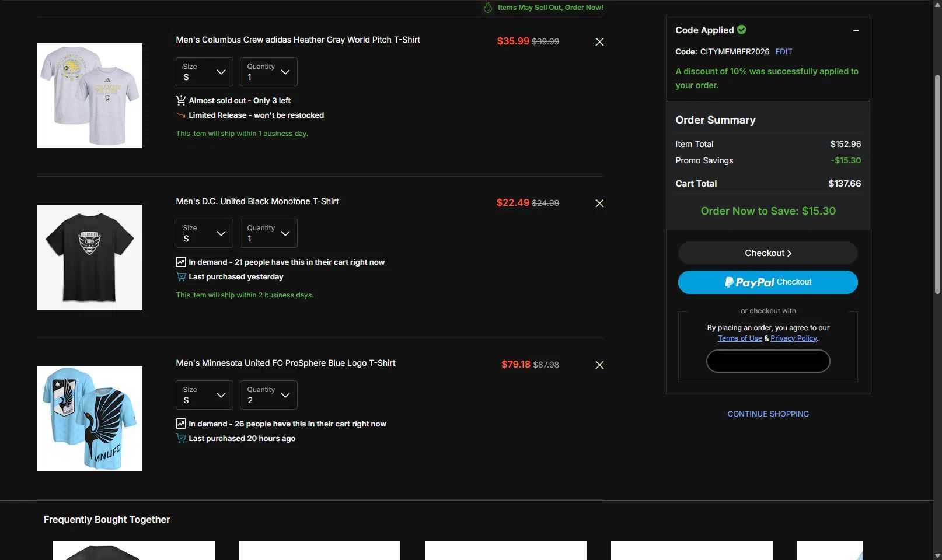Open Size dropdown for Minnesota United shirt
The image size is (942, 560).
click(204, 395)
